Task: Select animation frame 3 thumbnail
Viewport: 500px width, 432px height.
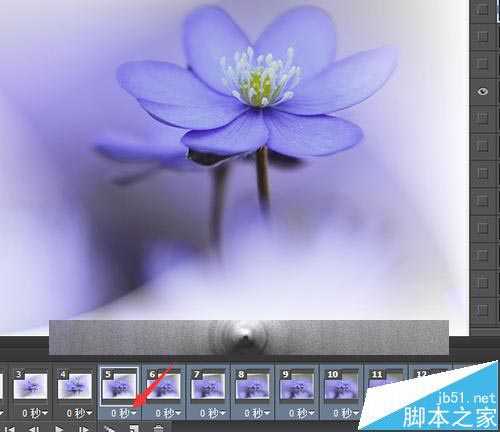Action: coord(30,386)
